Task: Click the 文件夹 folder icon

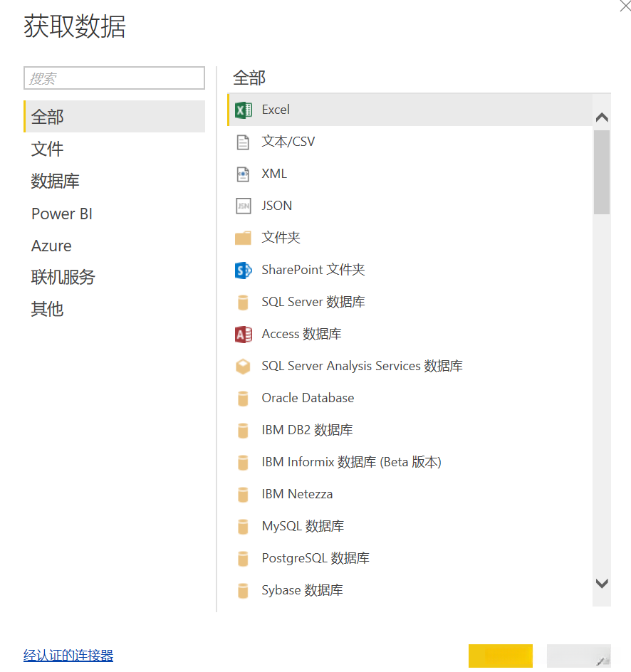Action: [244, 238]
